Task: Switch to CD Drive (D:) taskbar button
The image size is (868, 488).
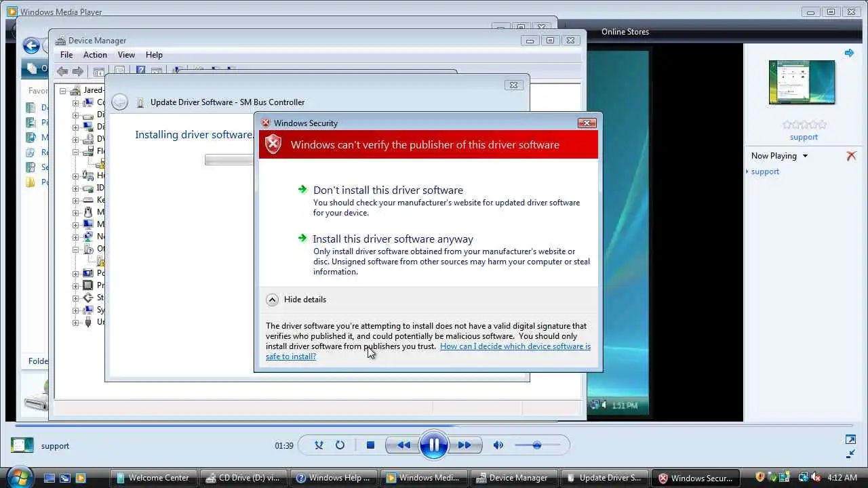Action: tap(243, 478)
